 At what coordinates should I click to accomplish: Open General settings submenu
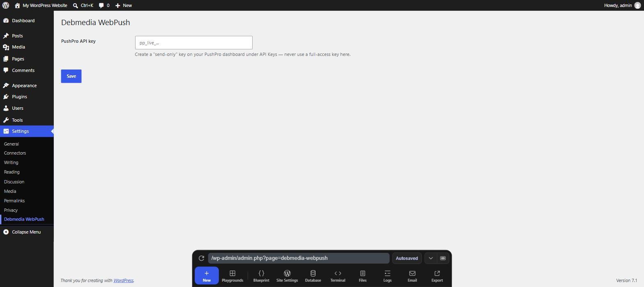(x=11, y=144)
